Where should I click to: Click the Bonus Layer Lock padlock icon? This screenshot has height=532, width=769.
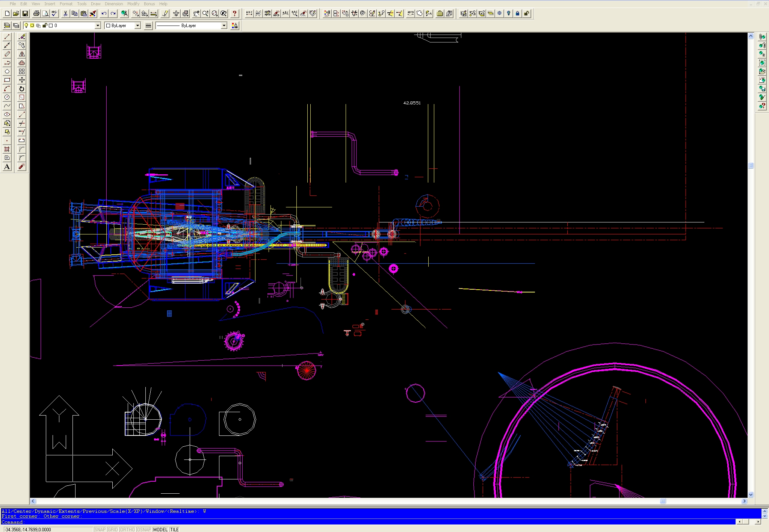[x=518, y=14]
